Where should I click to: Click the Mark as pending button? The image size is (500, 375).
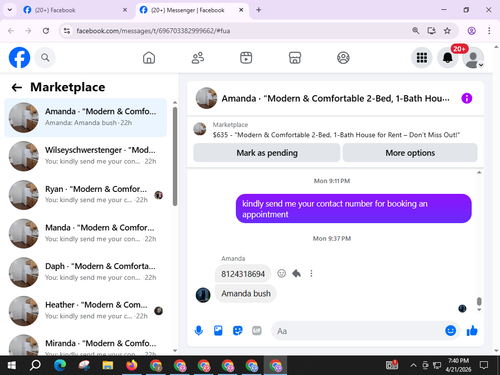(267, 153)
